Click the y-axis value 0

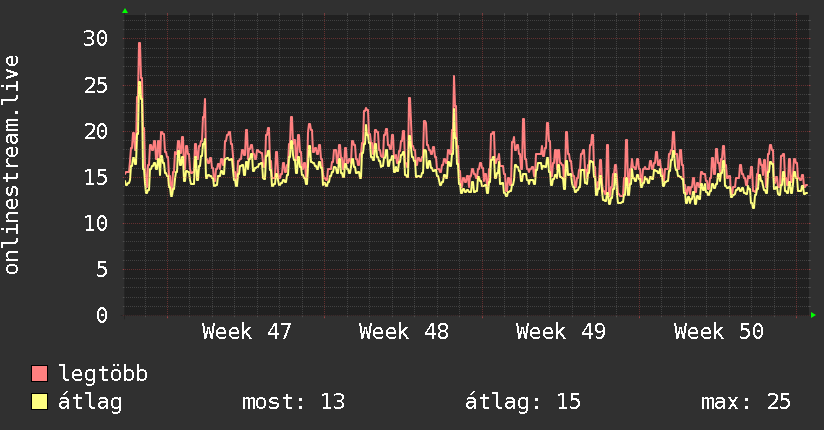click(102, 315)
